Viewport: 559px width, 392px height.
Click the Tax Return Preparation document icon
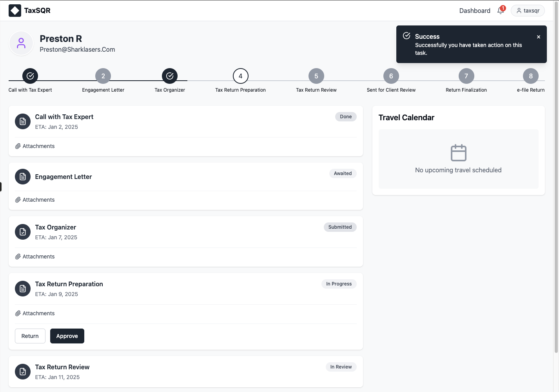pos(23,289)
